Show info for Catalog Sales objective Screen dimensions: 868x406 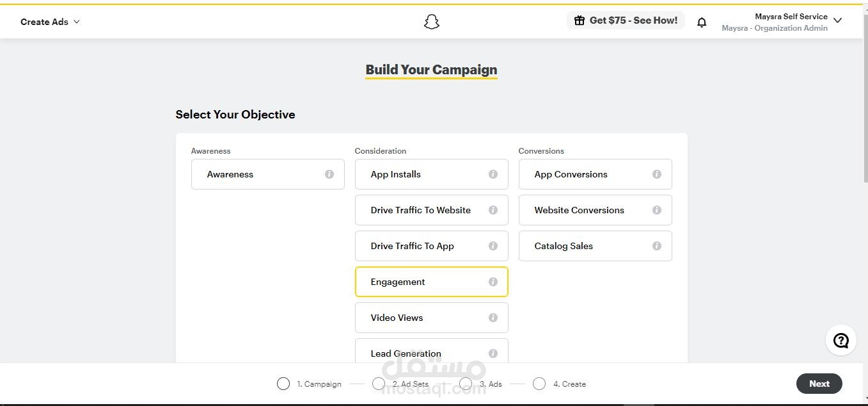[657, 246]
